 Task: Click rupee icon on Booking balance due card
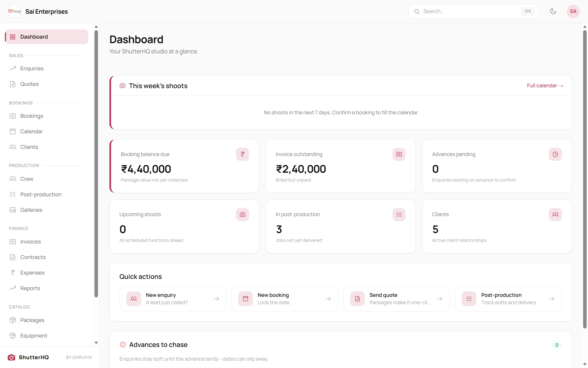(x=242, y=154)
